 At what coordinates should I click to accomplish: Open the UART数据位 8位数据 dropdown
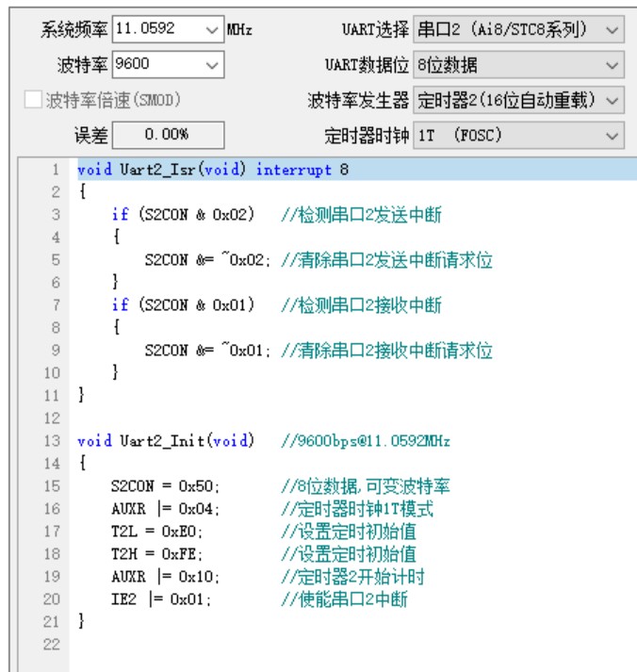pos(518,65)
